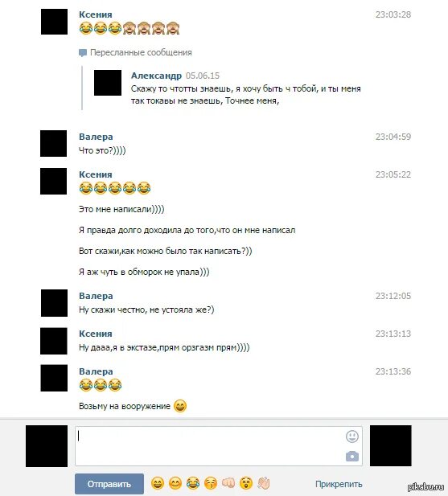Screen dimensions: 448x496
Task: Open Ксения's profile name at 23:03:28
Action: pyautogui.click(x=96, y=14)
